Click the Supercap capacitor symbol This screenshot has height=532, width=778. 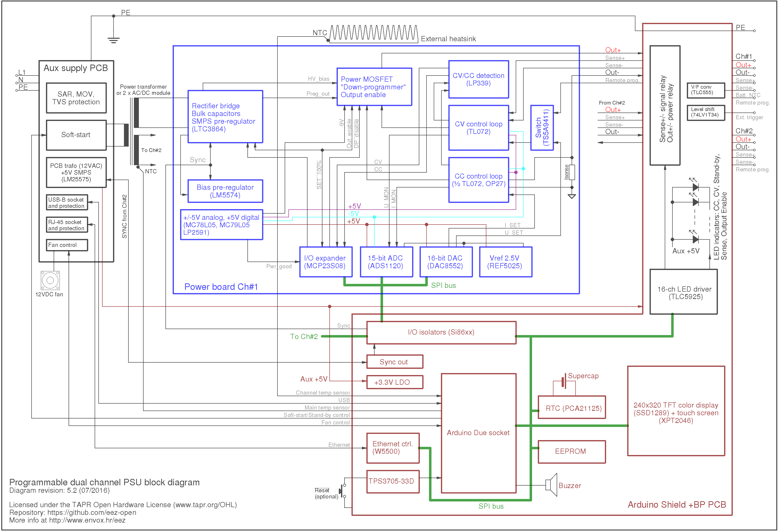564,381
